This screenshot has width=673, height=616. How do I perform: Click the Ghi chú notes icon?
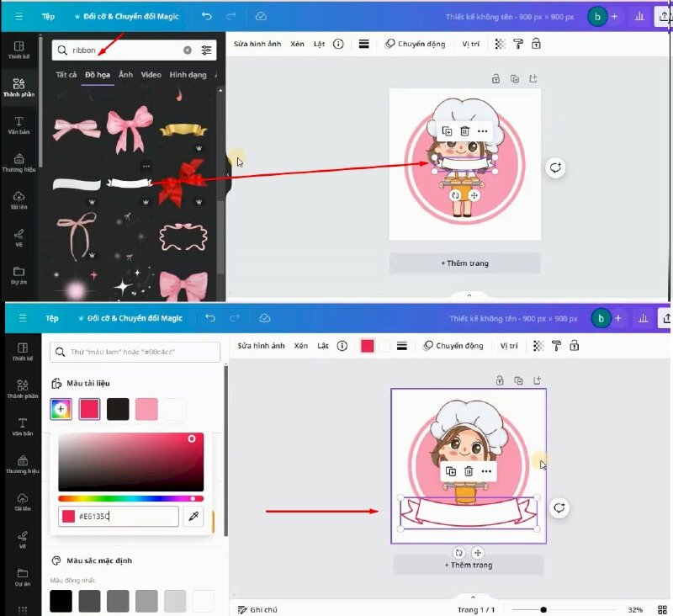tap(242, 609)
